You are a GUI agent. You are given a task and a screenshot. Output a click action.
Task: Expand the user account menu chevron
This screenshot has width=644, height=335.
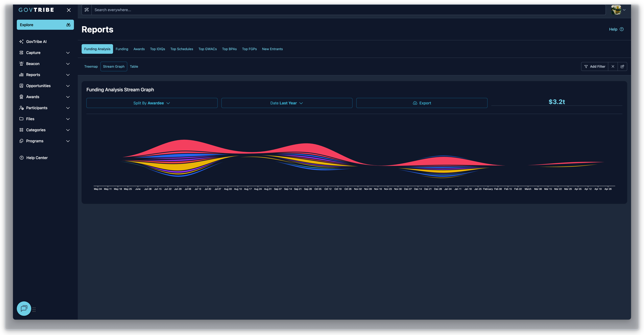624,10
